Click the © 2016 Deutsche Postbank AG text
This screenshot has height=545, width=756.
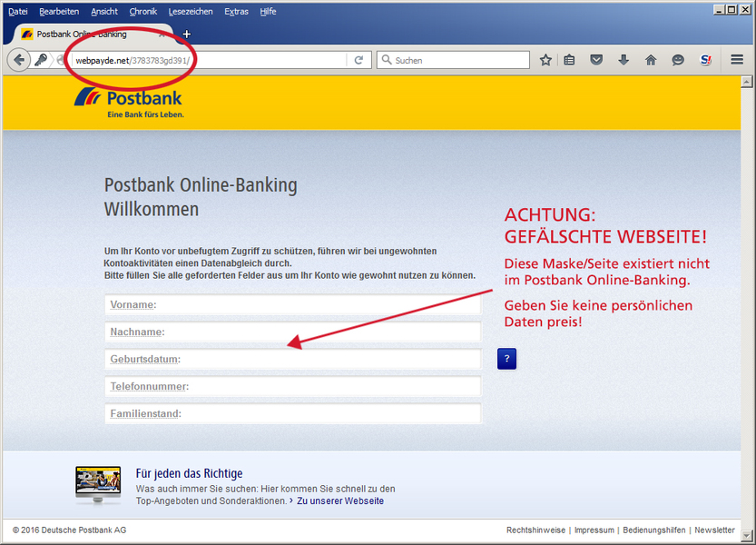pyautogui.click(x=69, y=530)
